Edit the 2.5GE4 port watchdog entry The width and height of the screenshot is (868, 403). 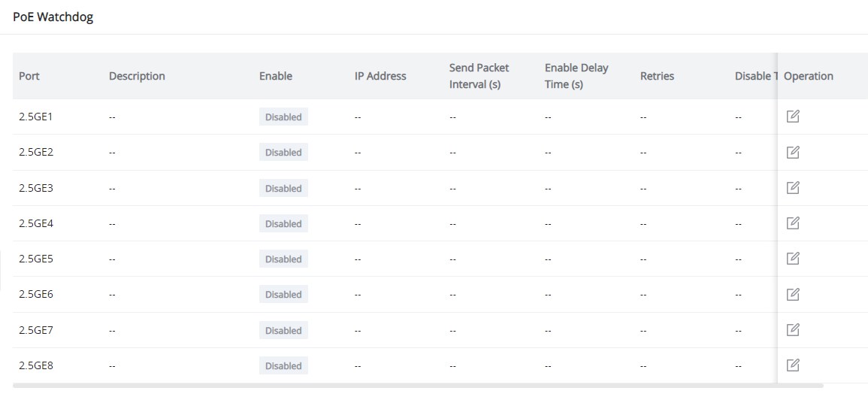tap(793, 223)
